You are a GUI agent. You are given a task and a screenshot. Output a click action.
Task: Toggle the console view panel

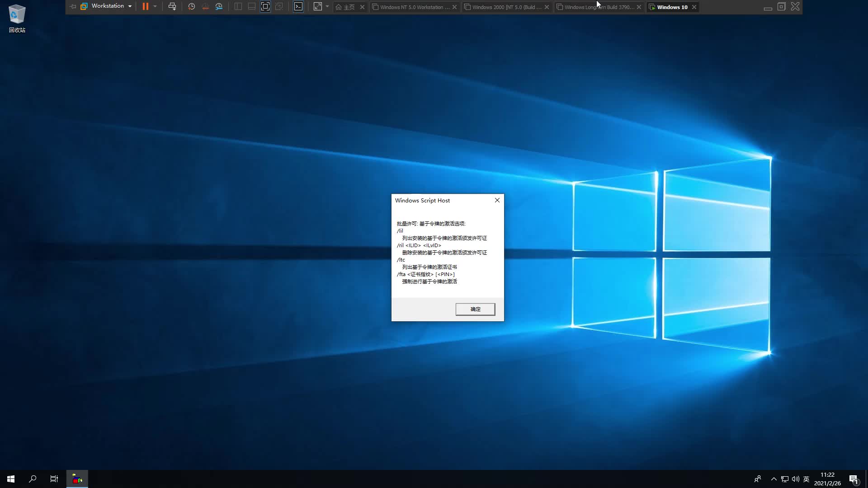[299, 6]
